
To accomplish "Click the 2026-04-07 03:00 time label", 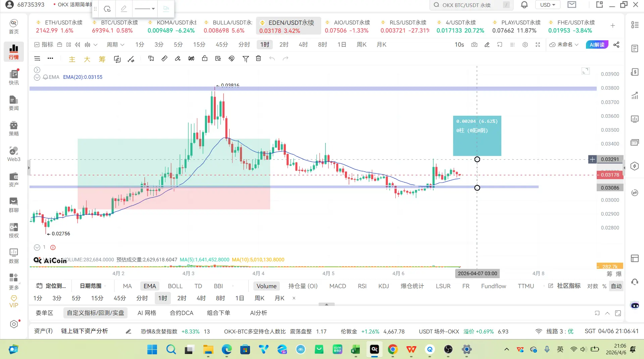I will [477, 273].
